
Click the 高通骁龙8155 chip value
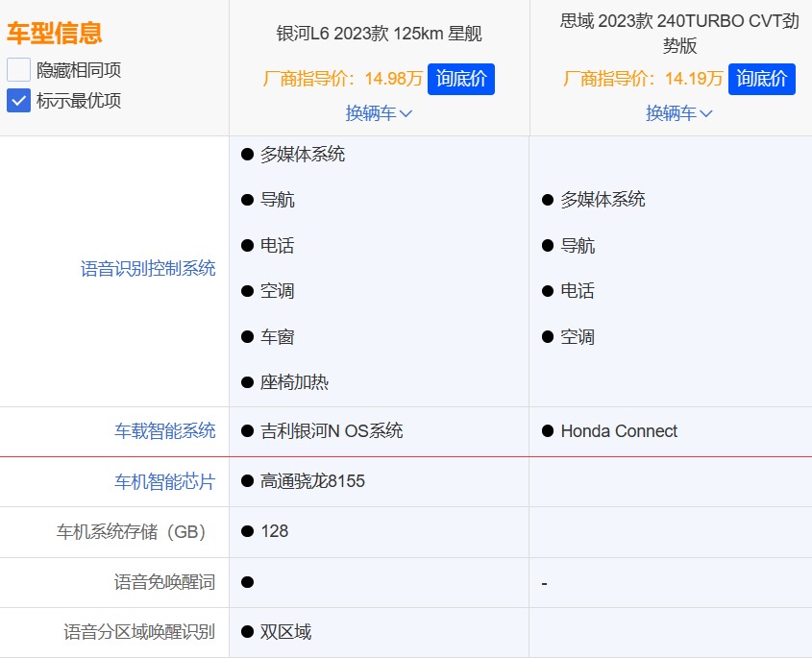point(312,481)
